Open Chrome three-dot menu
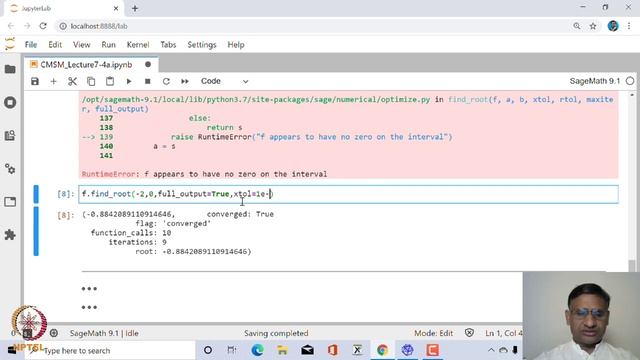The height and width of the screenshot is (360, 640). coord(629,26)
